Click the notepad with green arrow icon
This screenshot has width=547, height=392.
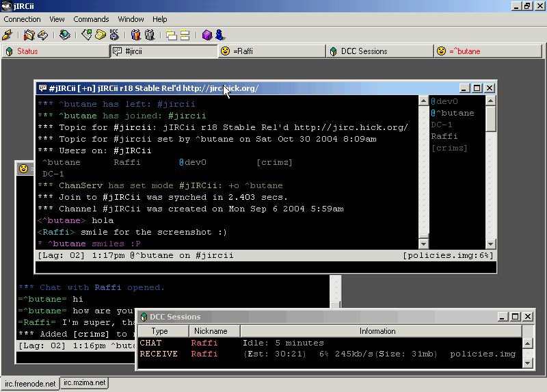click(86, 35)
